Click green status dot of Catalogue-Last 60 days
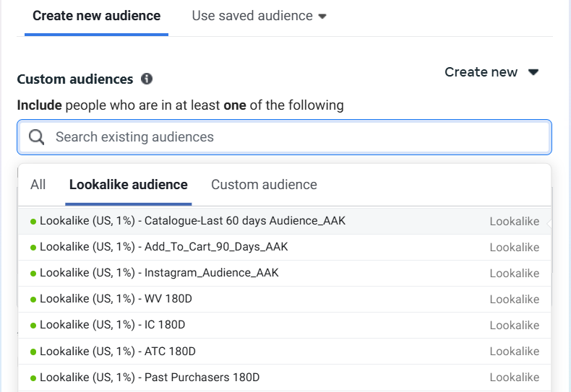 (33, 222)
